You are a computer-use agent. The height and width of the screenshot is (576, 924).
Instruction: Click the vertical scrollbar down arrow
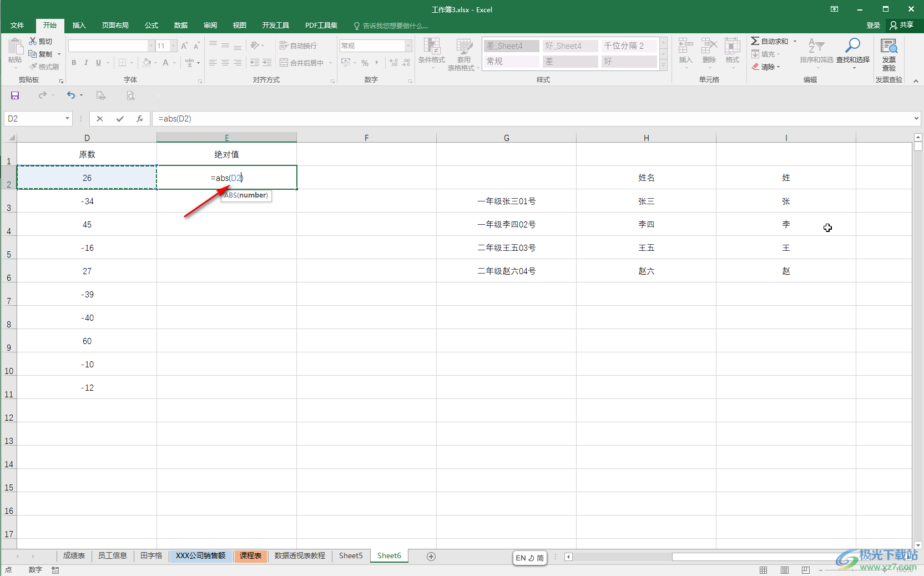click(x=918, y=545)
